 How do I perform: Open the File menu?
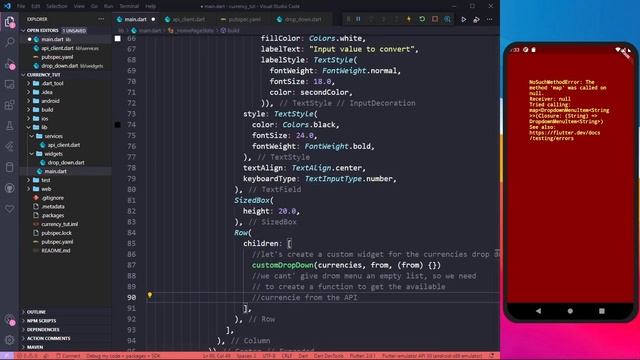point(21,6)
